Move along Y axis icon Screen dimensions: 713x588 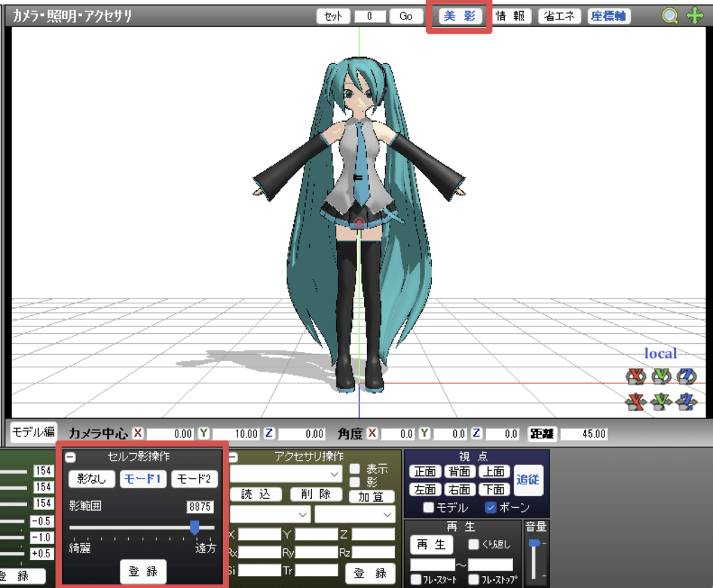pos(661,402)
